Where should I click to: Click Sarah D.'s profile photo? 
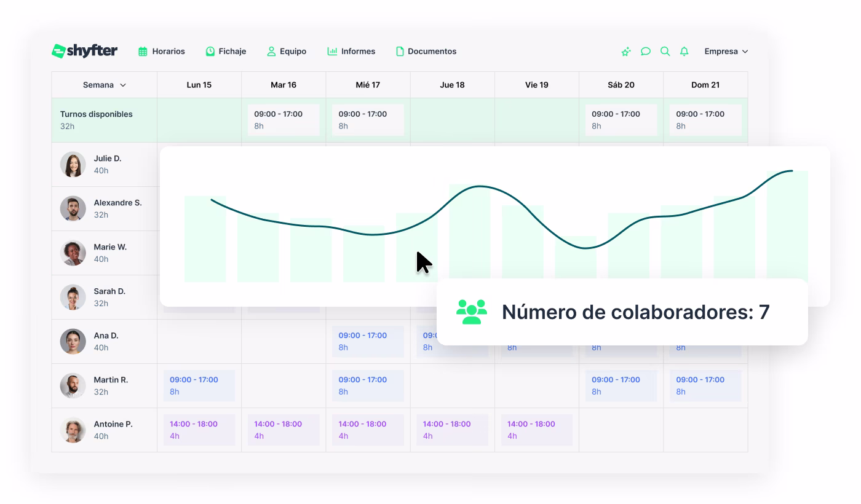click(x=73, y=297)
